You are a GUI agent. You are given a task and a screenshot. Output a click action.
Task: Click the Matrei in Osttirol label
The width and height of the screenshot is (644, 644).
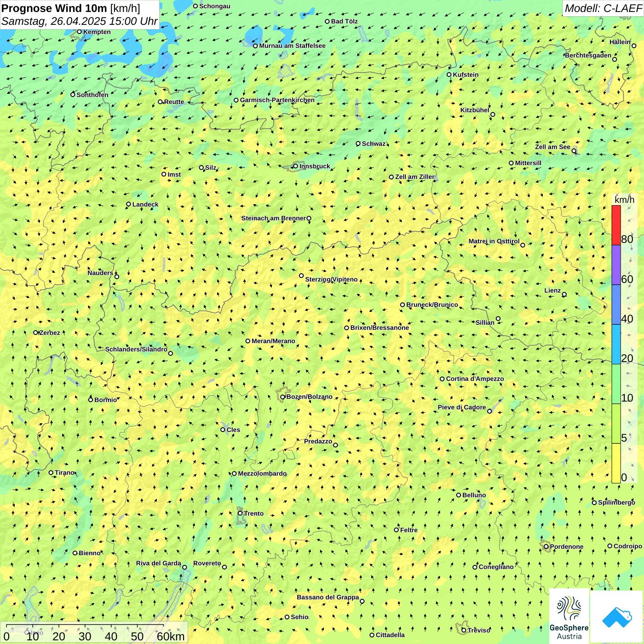pos(494,241)
